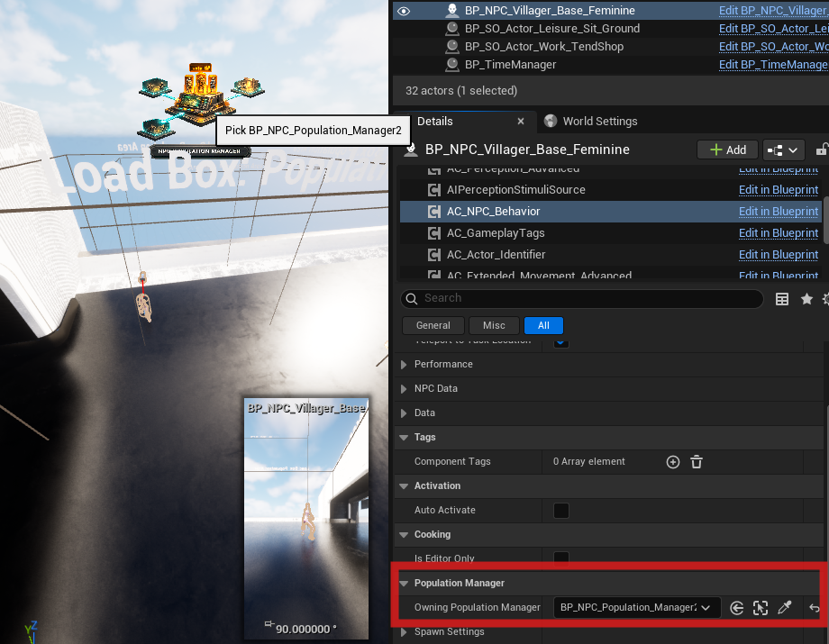The width and height of the screenshot is (829, 644).
Task: Toggle the Is Editor Only checkbox
Action: tap(561, 558)
